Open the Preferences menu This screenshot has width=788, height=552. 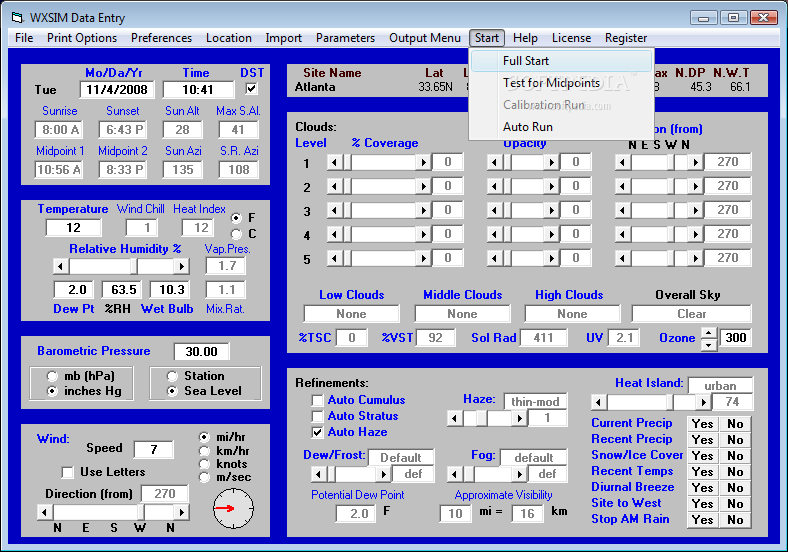(x=161, y=38)
